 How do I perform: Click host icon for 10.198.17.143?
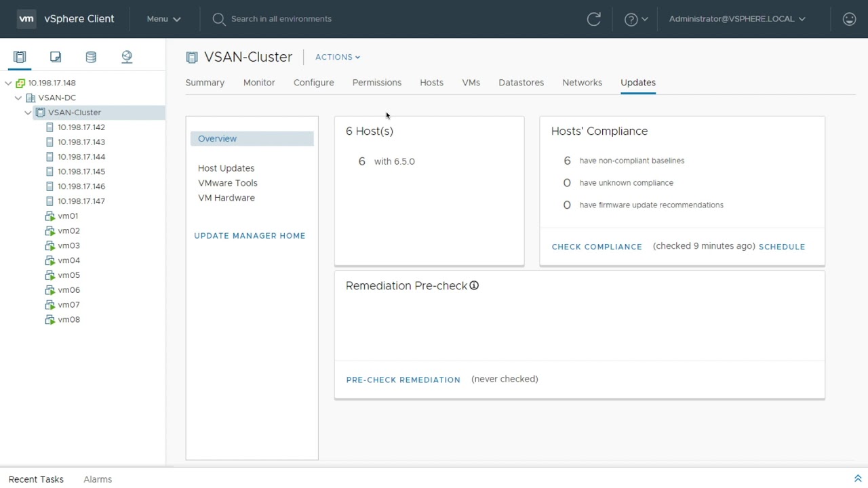50,142
